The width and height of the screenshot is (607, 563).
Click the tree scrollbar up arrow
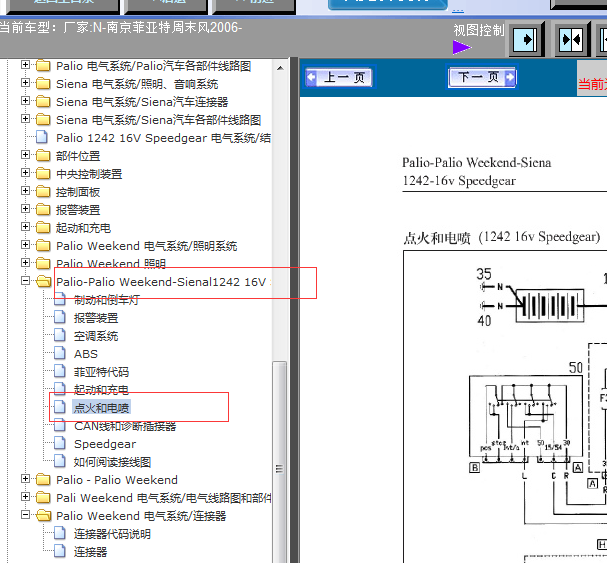click(280, 69)
